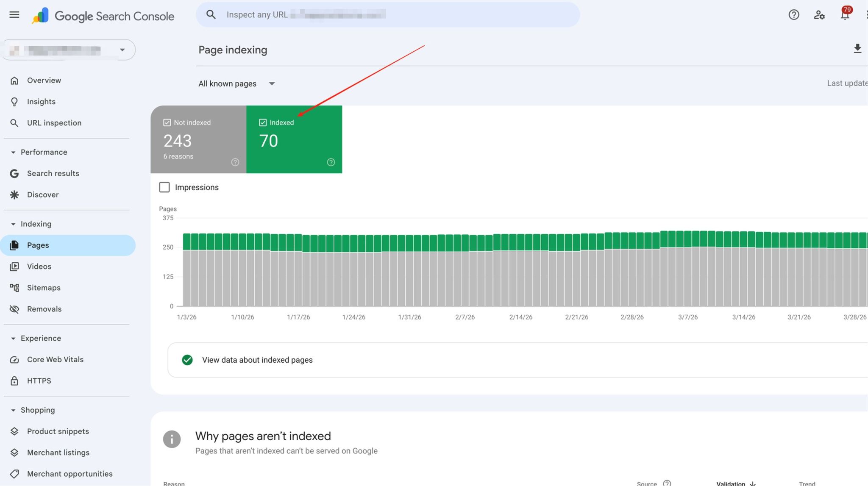
Task: Click the Source column help icon
Action: click(x=667, y=483)
